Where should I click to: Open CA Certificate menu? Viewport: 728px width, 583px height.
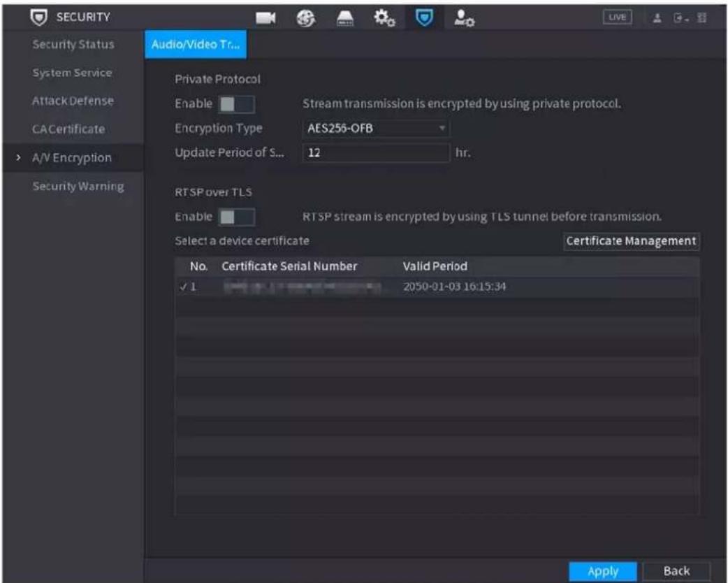pos(68,129)
